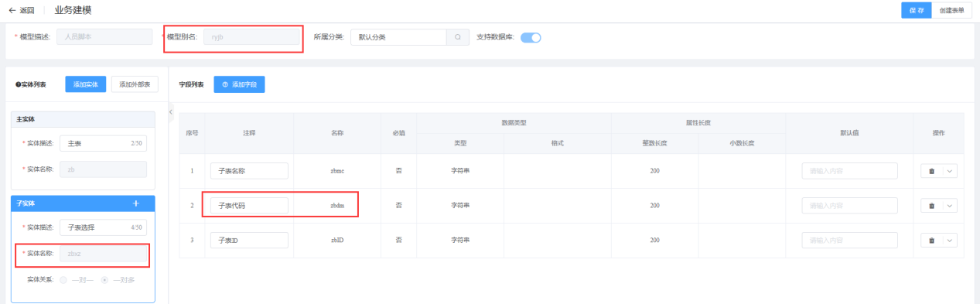
Task: Click the info icon beside 实体列表
Action: [x=17, y=84]
